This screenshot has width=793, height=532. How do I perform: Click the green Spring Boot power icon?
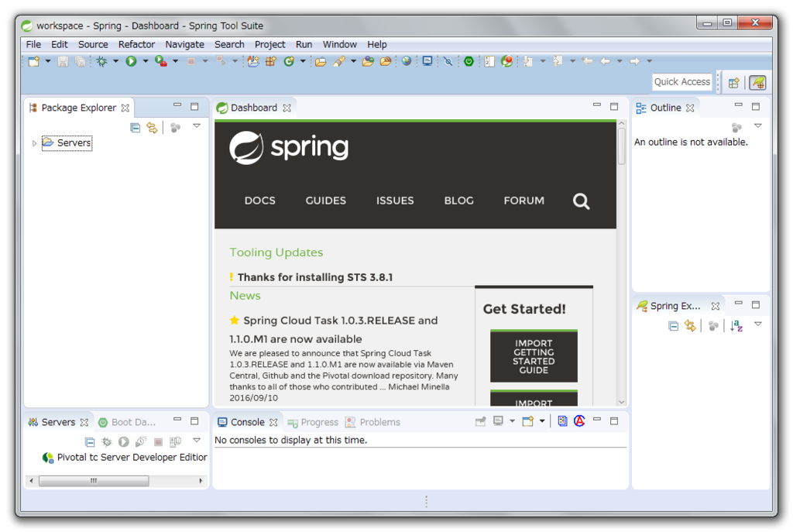[x=469, y=61]
